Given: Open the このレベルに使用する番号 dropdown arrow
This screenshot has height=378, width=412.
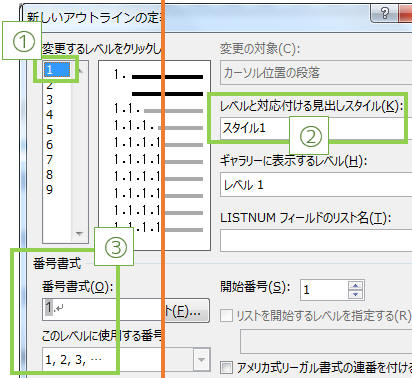Looking at the screenshot, I should click(201, 359).
